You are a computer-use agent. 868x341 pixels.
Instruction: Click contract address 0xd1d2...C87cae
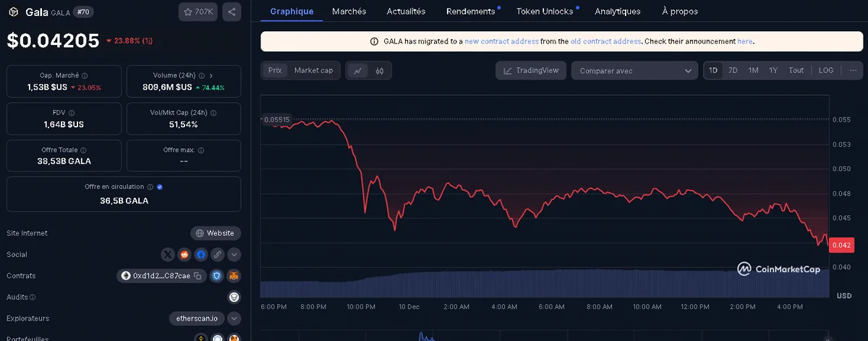[162, 276]
